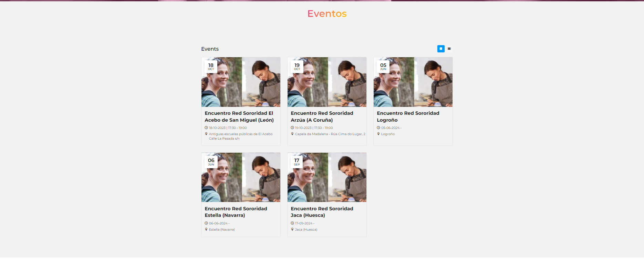This screenshot has width=644, height=262.
Task: Open Encuentro Red Sororidad Arzúa event
Action: 322,117
